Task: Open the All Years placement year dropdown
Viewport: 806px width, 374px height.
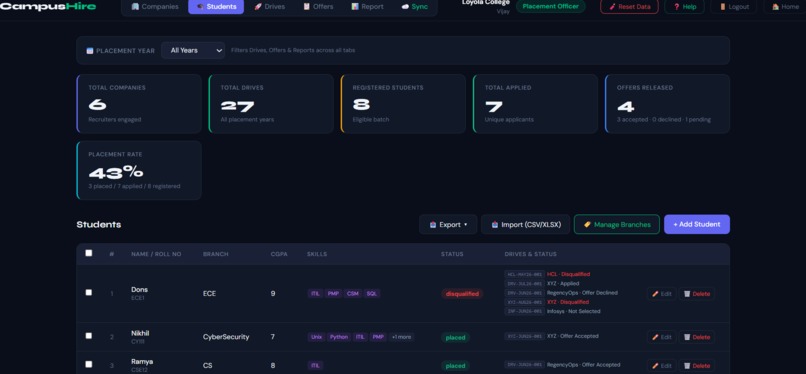Action: (193, 50)
